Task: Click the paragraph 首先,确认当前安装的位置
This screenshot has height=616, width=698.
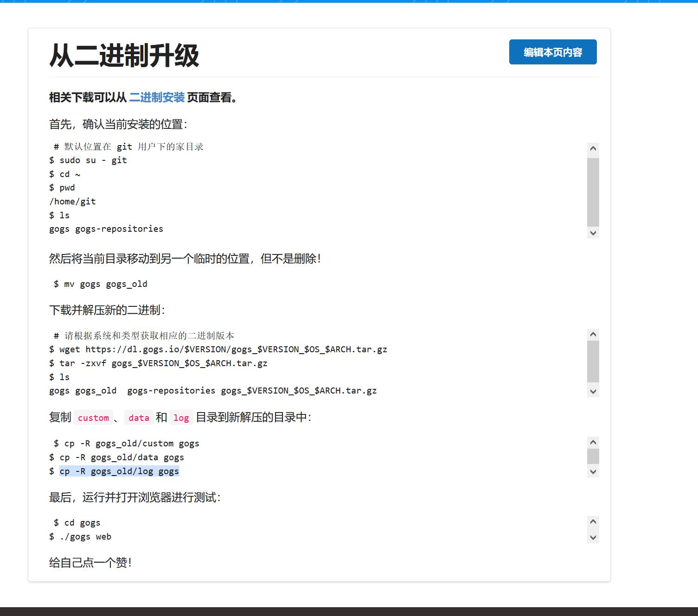Action: (x=118, y=124)
